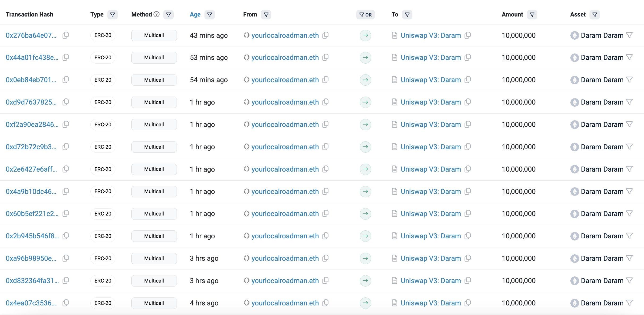Open the Method column filter
This screenshot has width=644, height=315.
coord(168,15)
